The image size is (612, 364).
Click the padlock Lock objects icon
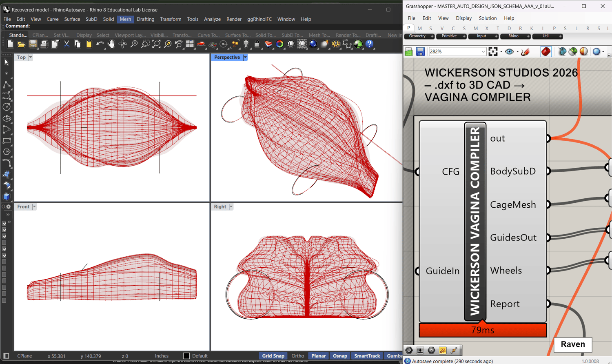tap(257, 44)
